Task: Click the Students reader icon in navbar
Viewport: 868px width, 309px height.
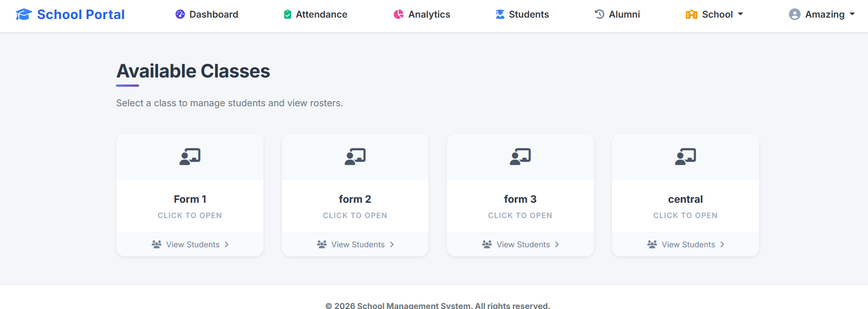Action: point(500,14)
